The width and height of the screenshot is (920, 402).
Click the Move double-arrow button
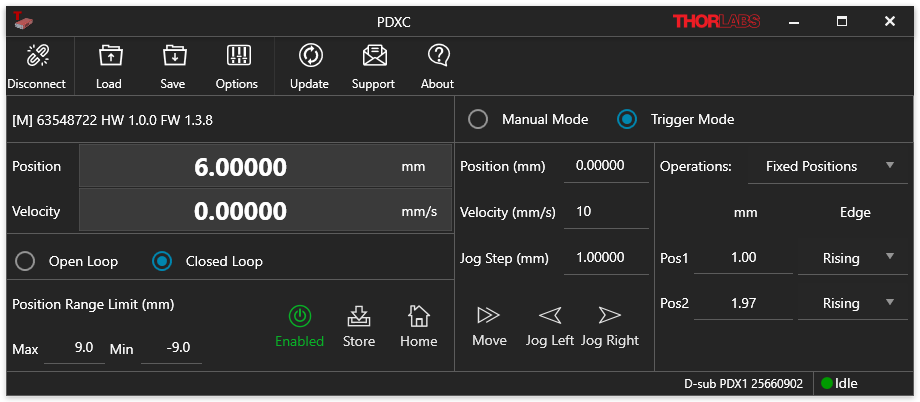pos(489,316)
